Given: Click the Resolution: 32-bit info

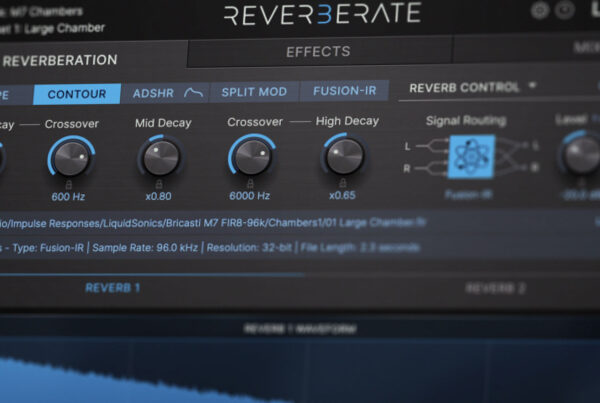Looking at the screenshot, I should click(249, 248).
